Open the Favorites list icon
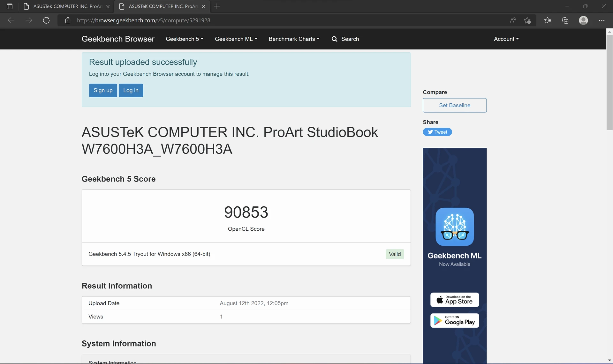This screenshot has height=364, width=613. point(548,20)
